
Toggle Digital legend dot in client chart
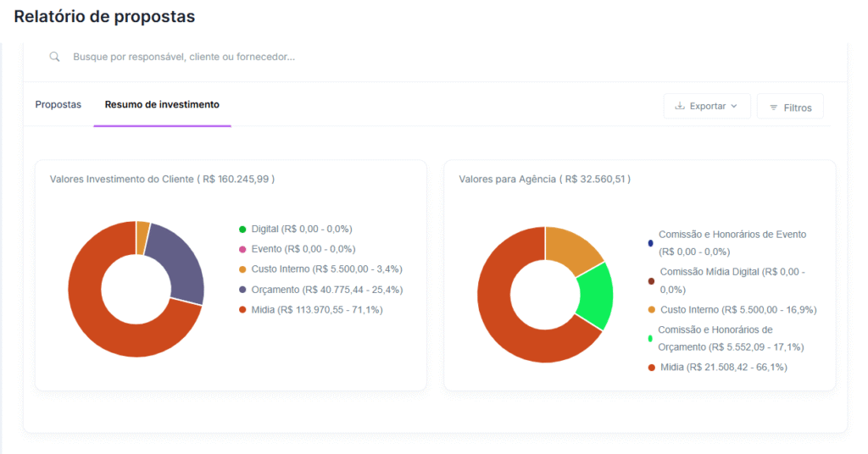coord(242,230)
